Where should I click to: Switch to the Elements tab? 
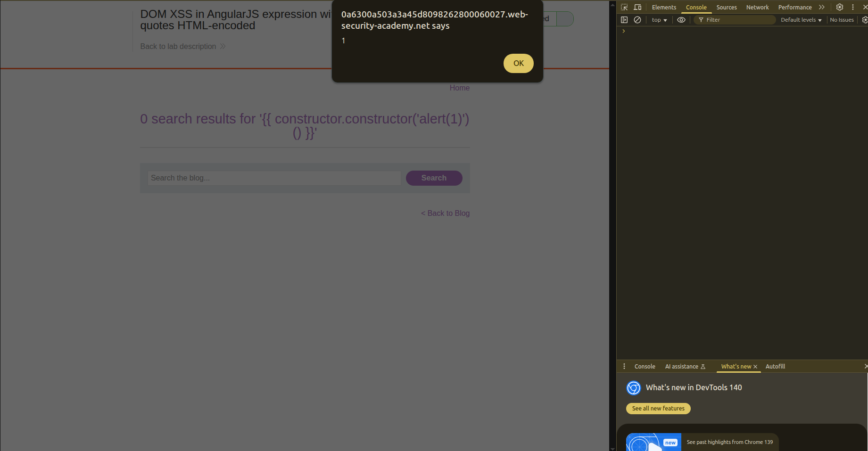[664, 7]
